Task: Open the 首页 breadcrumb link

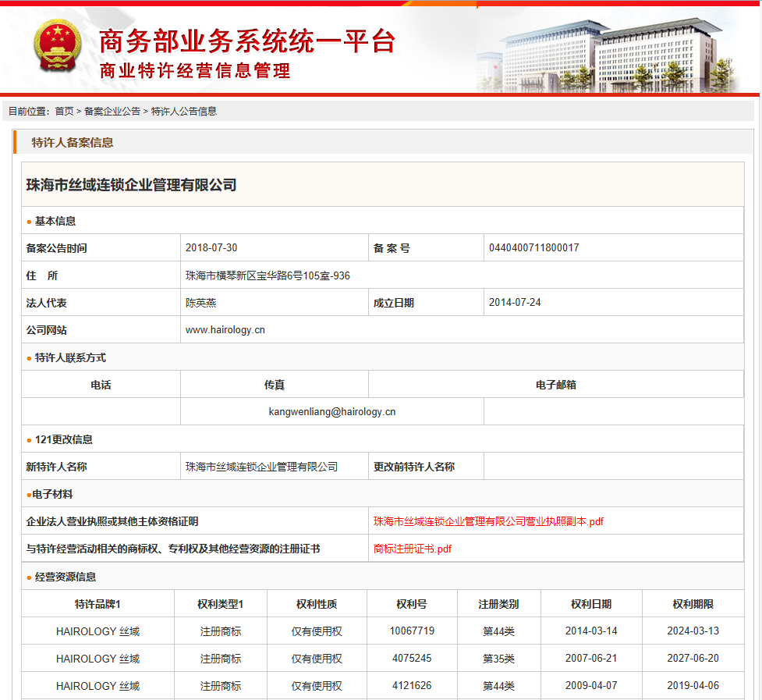Action: [64, 112]
